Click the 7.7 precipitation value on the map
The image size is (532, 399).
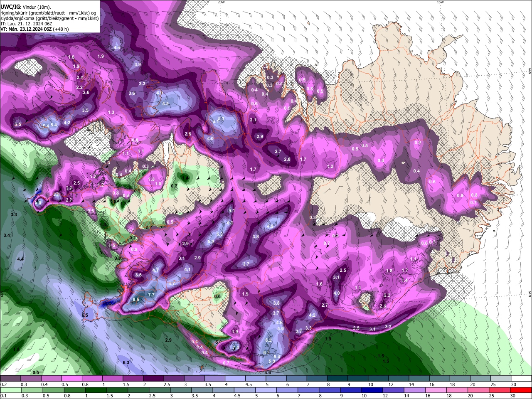(151, 295)
